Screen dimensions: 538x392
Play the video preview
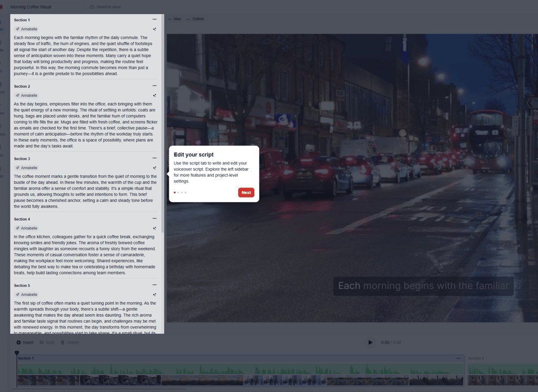click(370, 342)
